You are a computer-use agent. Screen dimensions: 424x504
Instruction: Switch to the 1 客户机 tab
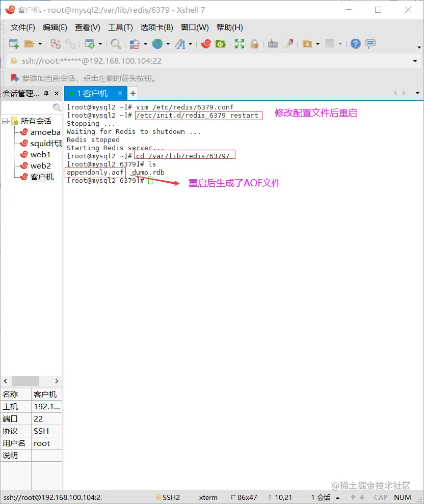click(x=92, y=94)
